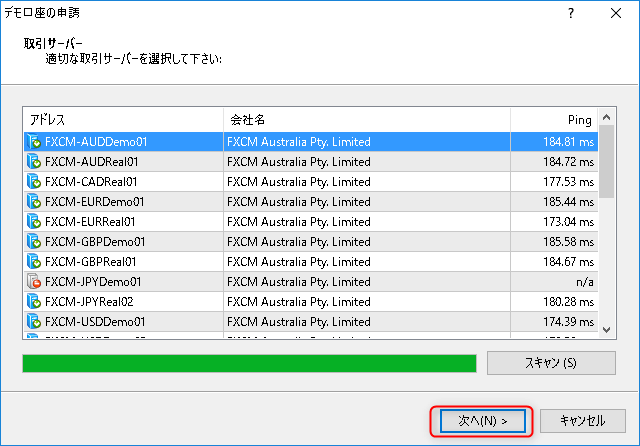Select the FXCM-EURReal01 server address
640x446 pixels.
click(x=90, y=222)
